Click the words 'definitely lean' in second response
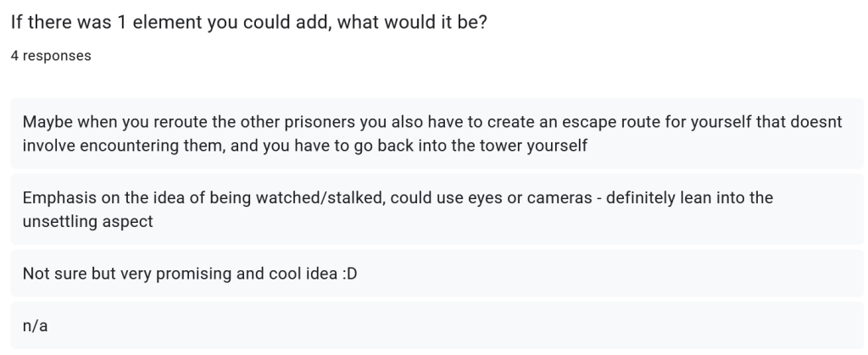This screenshot has height=355, width=868. (x=659, y=197)
